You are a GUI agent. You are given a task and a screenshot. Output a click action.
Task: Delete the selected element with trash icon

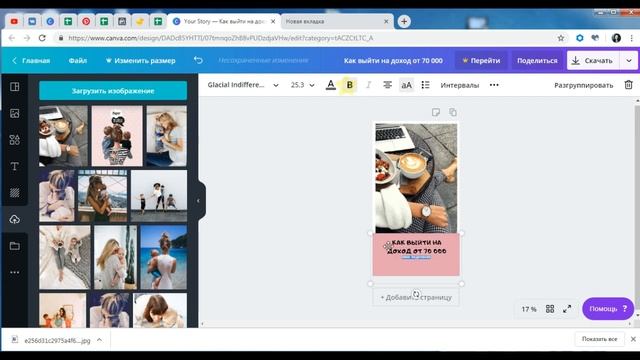click(628, 85)
